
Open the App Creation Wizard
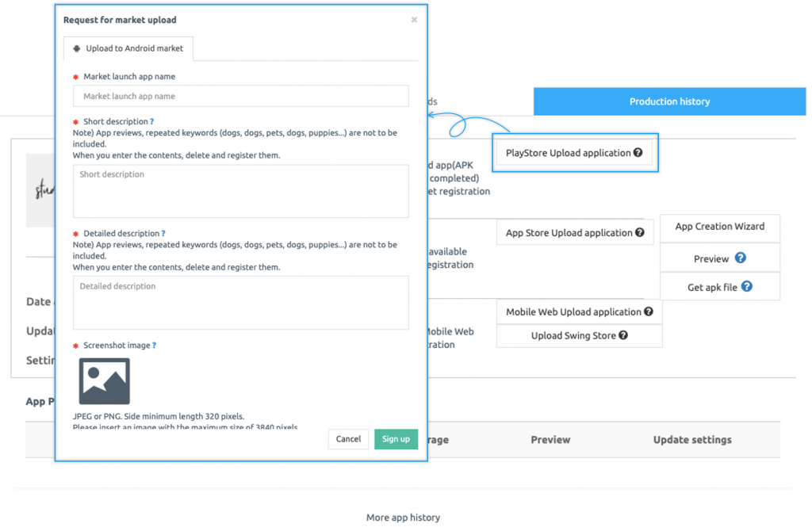pyautogui.click(x=719, y=227)
